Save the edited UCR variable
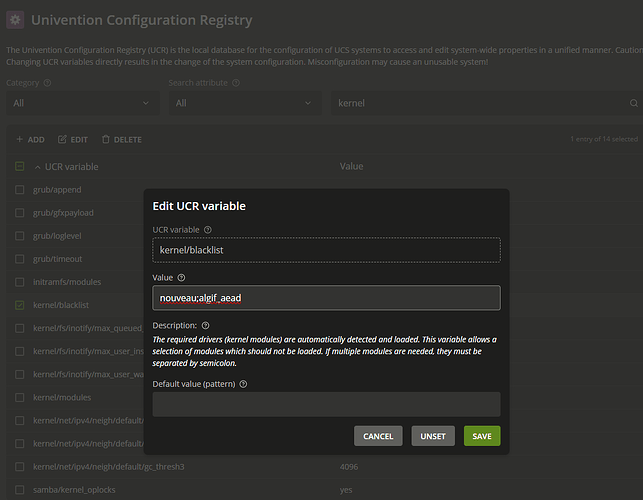Image resolution: width=643 pixels, height=500 pixels. pos(482,436)
